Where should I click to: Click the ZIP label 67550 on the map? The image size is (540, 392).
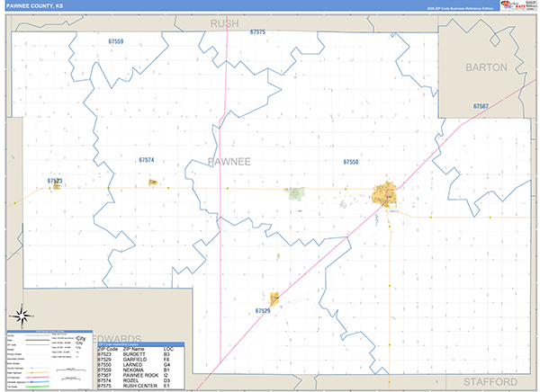351,162
